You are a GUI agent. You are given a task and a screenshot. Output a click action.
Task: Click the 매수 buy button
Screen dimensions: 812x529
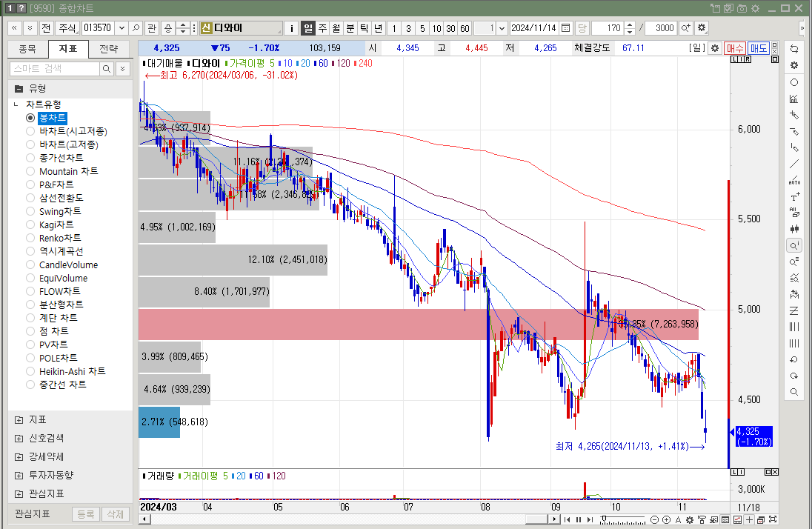[x=734, y=48]
